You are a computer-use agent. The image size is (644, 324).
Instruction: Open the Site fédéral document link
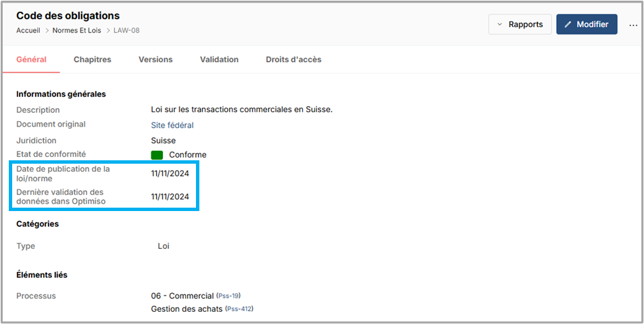(x=172, y=125)
